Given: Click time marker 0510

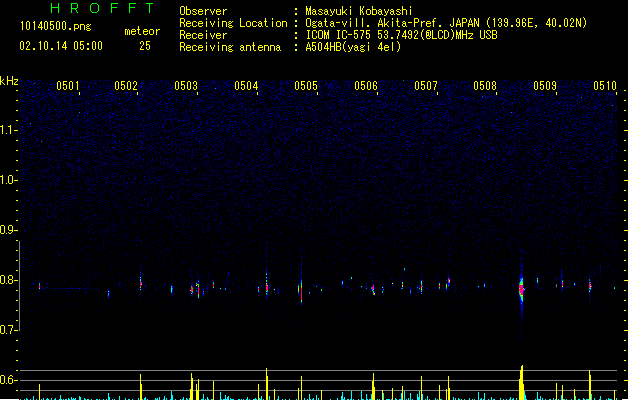Looking at the screenshot, I should pos(605,86).
